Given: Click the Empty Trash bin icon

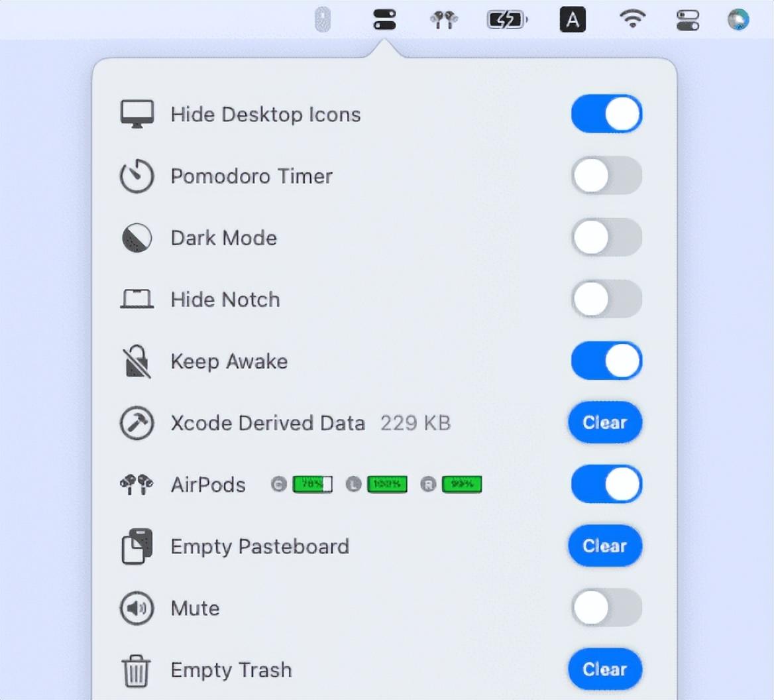Looking at the screenshot, I should coord(137,670).
